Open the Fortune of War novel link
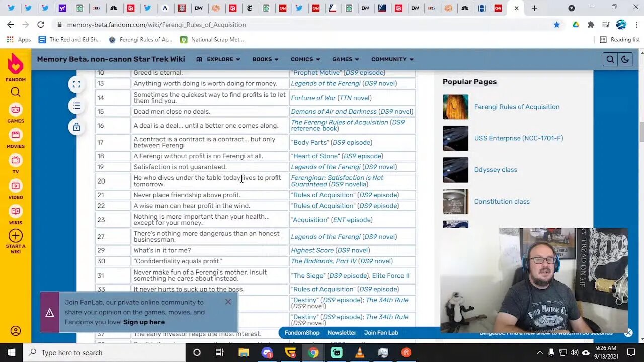This screenshot has height=362, width=644. 313,98
